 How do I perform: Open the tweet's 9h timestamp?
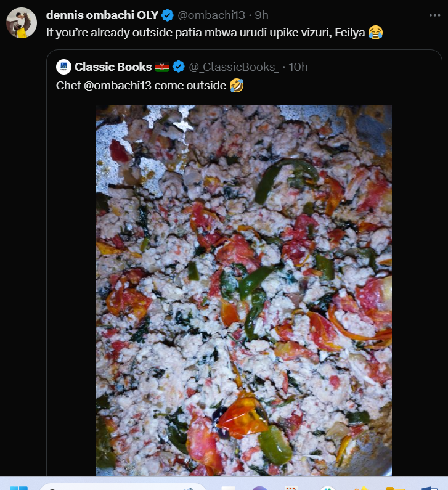[x=262, y=15]
